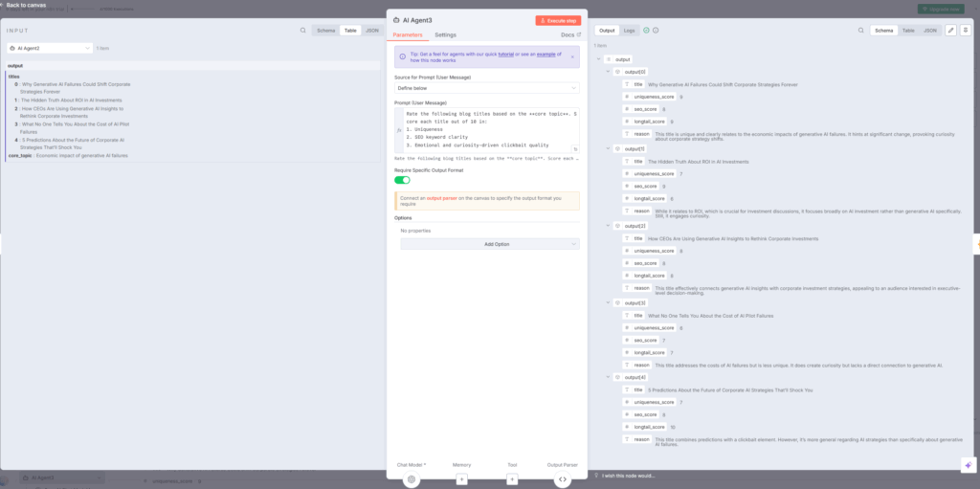The height and width of the screenshot is (489, 980).
Task: Click the edit output pencil icon
Action: (950, 31)
